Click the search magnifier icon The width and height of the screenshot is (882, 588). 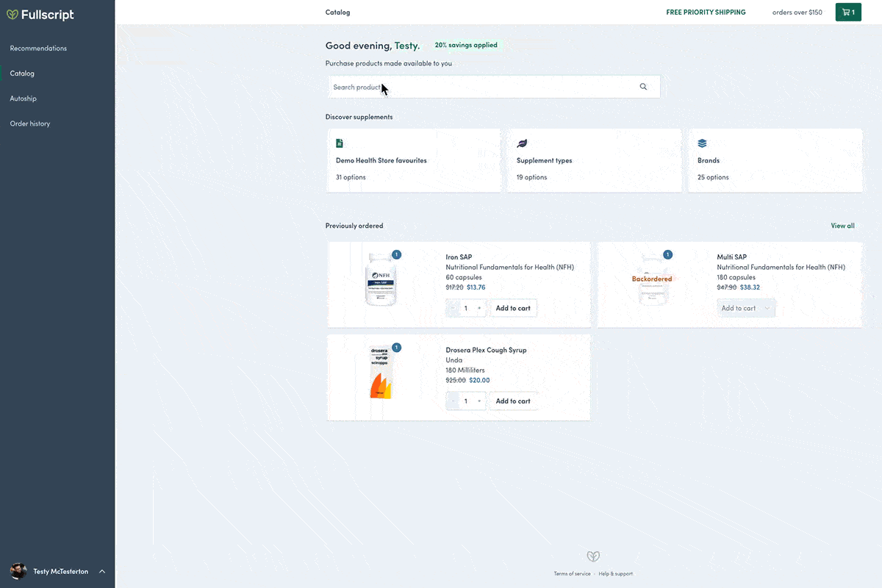(643, 87)
